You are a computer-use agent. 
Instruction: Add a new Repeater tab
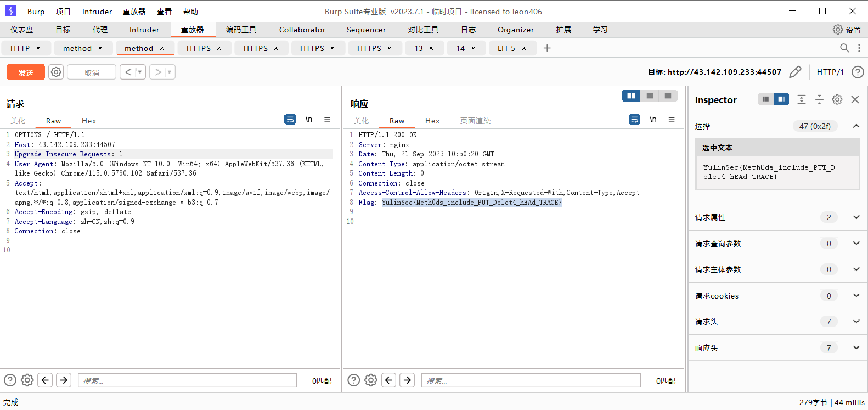[x=547, y=48]
